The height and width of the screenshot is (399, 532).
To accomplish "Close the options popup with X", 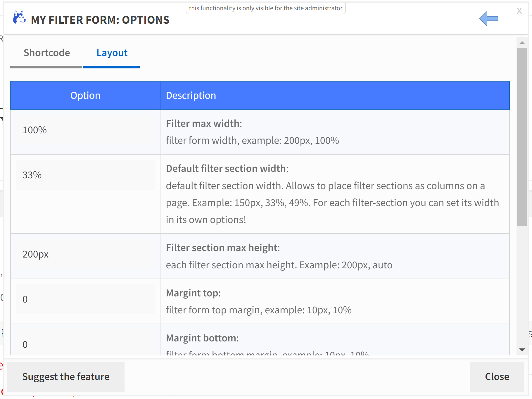I will pyautogui.click(x=519, y=11).
